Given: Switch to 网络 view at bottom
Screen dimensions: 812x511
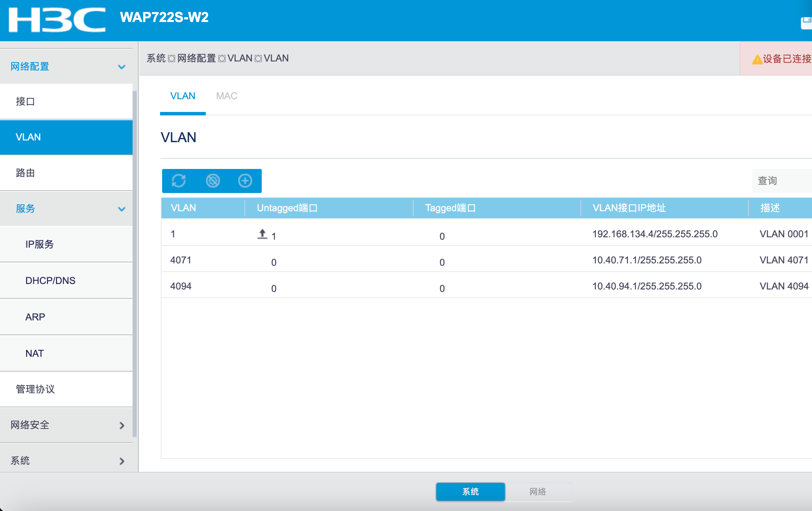Looking at the screenshot, I should [538, 492].
